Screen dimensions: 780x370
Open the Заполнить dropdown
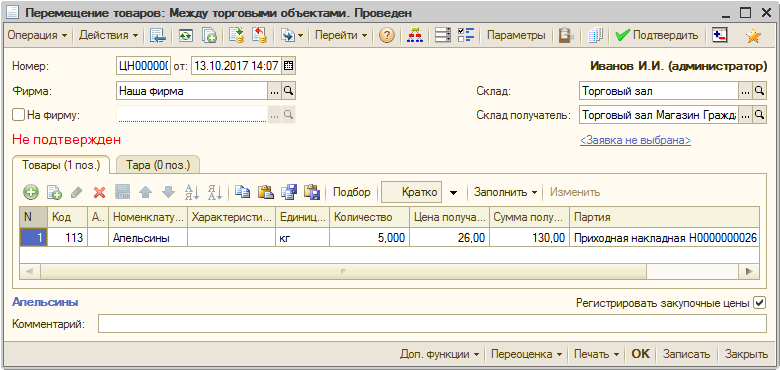coord(505,192)
